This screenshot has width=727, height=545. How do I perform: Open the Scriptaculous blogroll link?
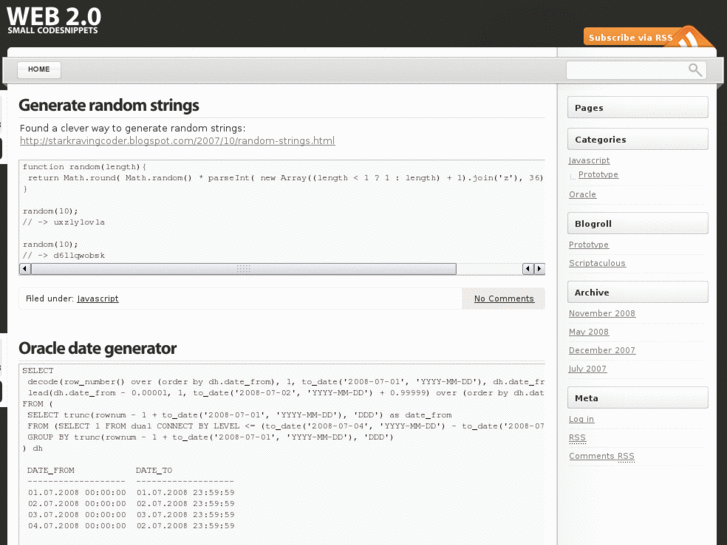(597, 263)
